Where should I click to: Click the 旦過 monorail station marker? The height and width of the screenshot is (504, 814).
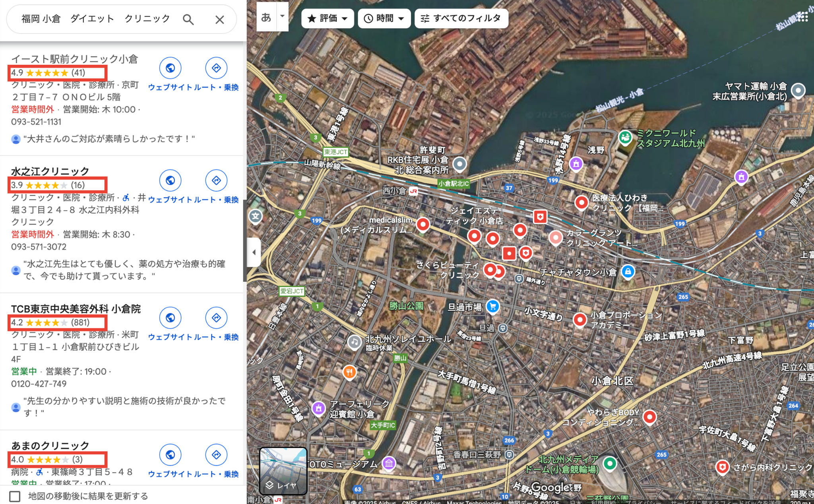503,328
